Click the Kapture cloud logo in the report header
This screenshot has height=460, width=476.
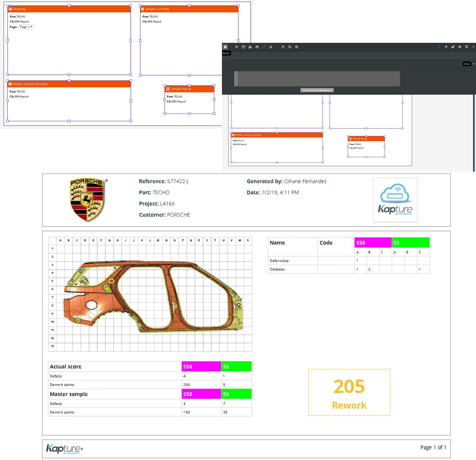[395, 200]
